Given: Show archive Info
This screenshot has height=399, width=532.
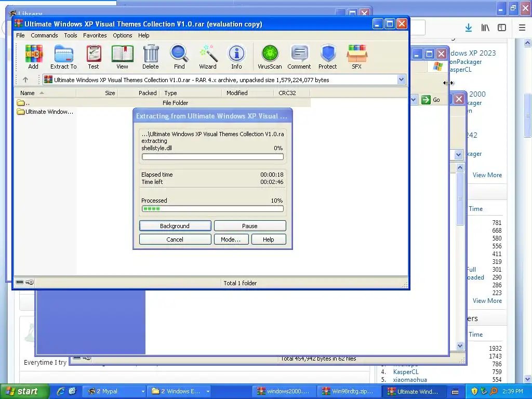Looking at the screenshot, I should pyautogui.click(x=236, y=57).
